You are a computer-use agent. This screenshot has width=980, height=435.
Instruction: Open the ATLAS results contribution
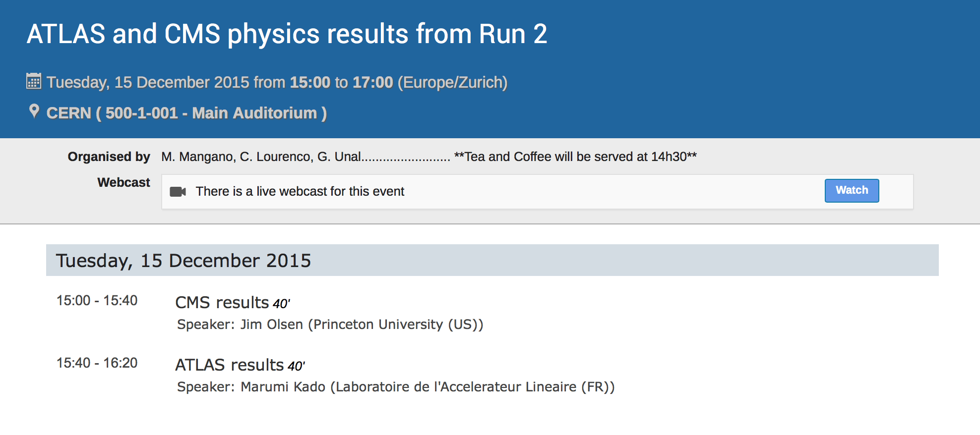point(230,365)
